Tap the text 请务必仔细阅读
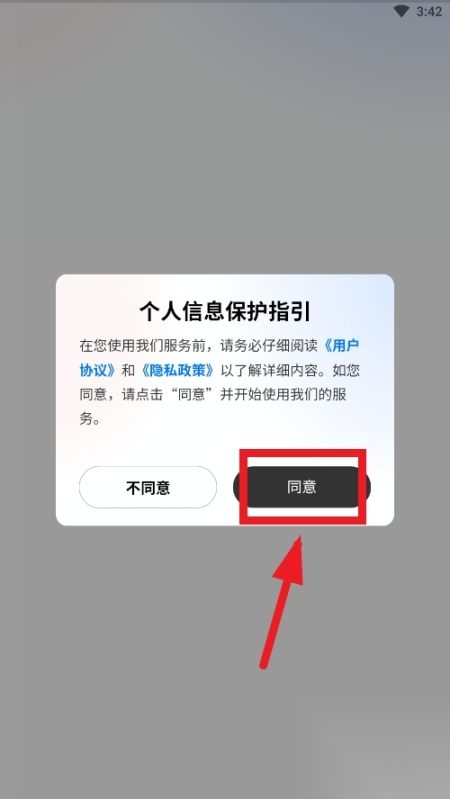 270,345
